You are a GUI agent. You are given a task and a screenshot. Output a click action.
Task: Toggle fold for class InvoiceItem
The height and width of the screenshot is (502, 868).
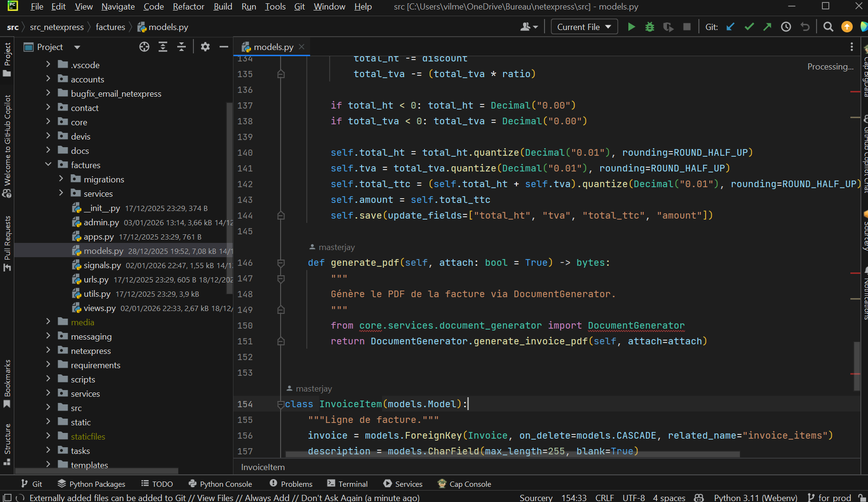tap(281, 404)
